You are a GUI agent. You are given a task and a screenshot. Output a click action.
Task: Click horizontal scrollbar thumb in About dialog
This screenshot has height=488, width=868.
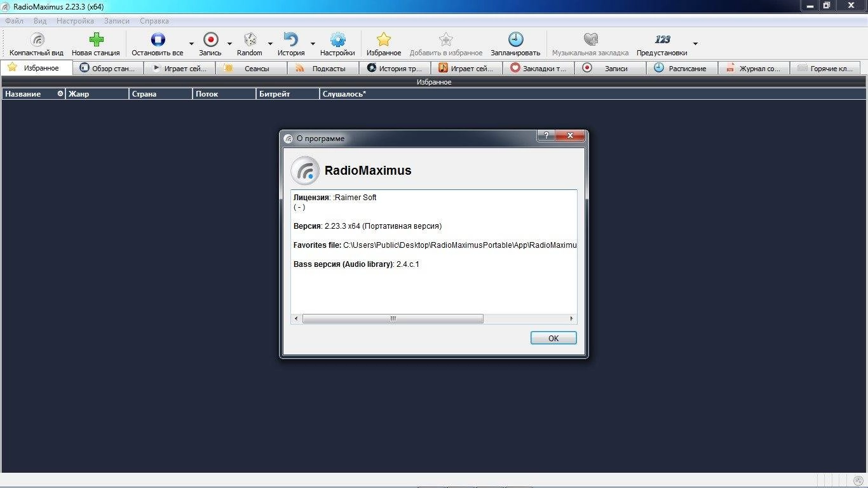click(x=393, y=318)
